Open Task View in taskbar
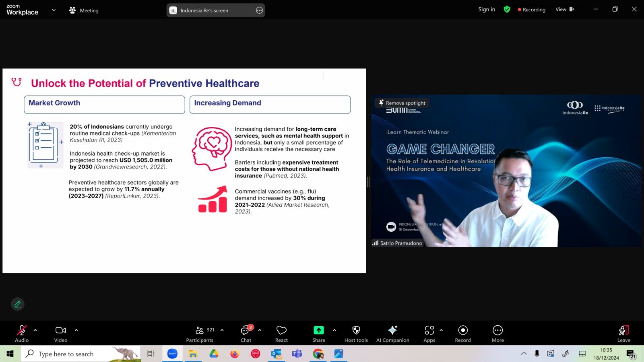The height and width of the screenshot is (362, 644). 151,354
